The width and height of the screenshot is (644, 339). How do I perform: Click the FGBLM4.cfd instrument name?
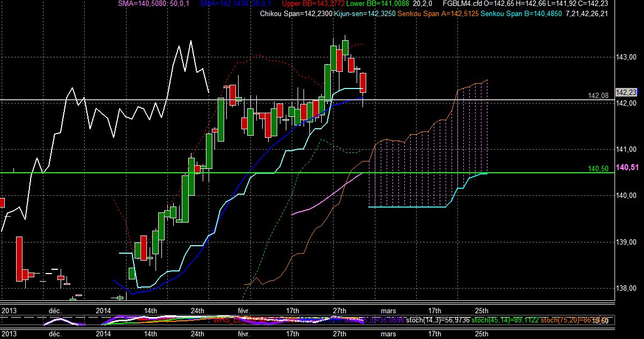(462, 3)
